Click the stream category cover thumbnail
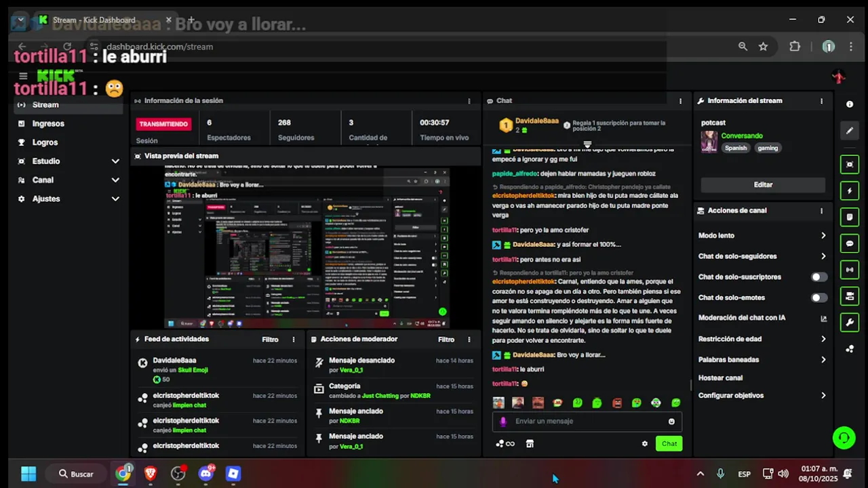This screenshot has height=488, width=868. point(709,142)
